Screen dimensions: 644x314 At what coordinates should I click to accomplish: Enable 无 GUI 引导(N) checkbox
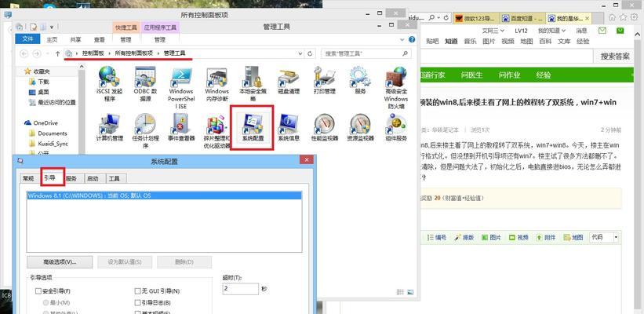pyautogui.click(x=137, y=291)
